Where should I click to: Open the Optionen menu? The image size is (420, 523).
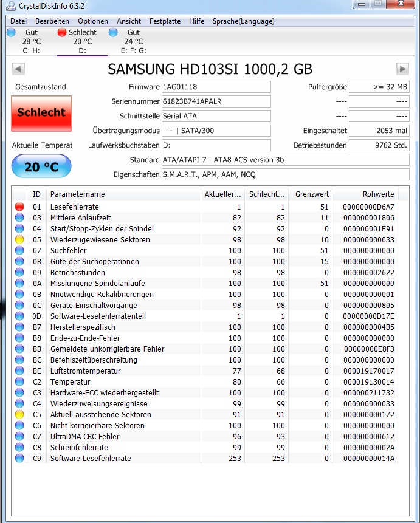[x=93, y=21]
